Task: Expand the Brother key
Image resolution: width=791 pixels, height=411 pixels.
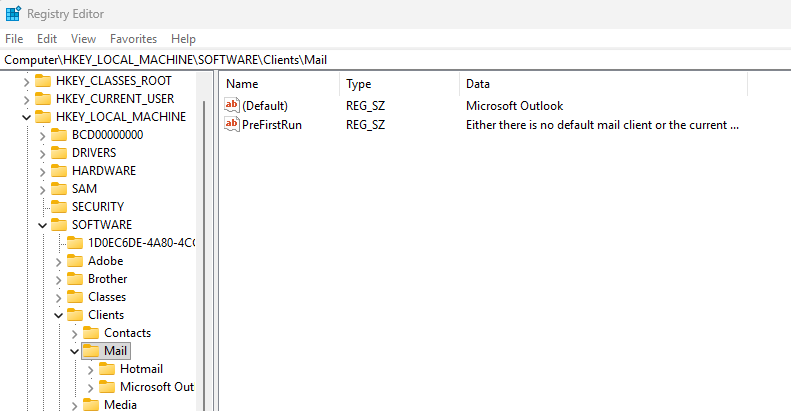Action: (x=59, y=280)
